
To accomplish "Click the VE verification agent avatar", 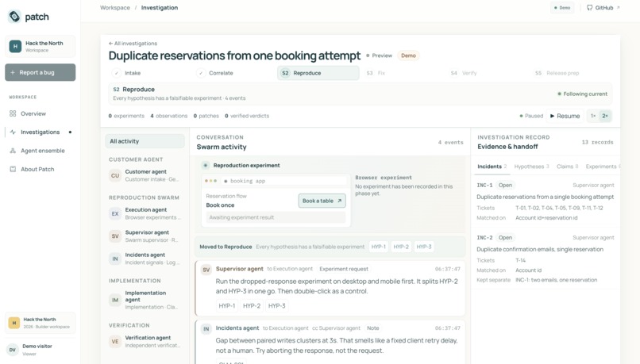I will tap(115, 342).
